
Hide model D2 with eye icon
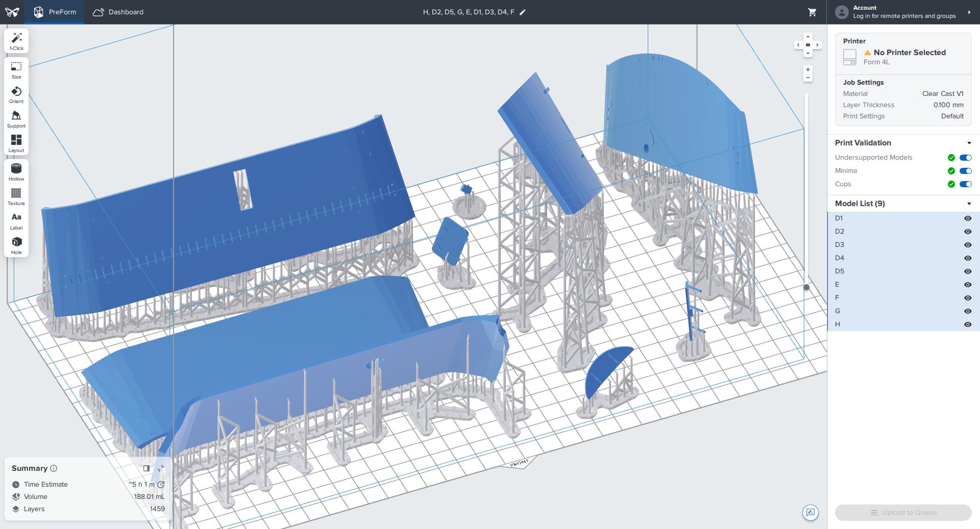coord(967,232)
